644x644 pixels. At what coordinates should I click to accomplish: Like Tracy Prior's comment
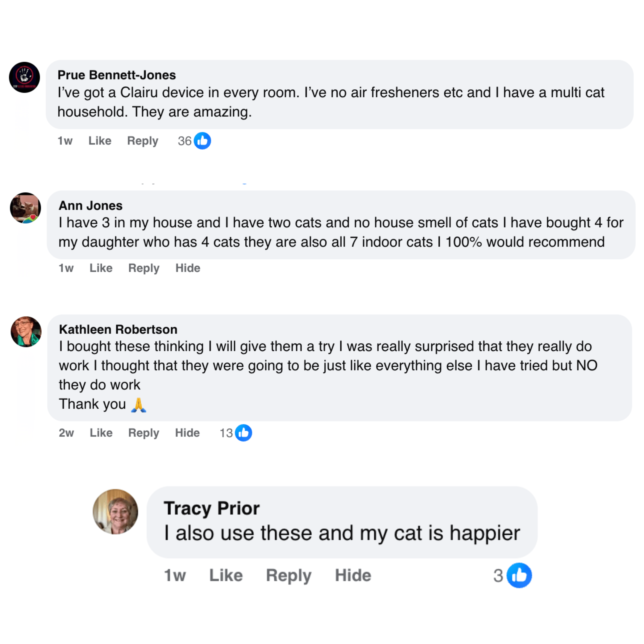pyautogui.click(x=226, y=575)
